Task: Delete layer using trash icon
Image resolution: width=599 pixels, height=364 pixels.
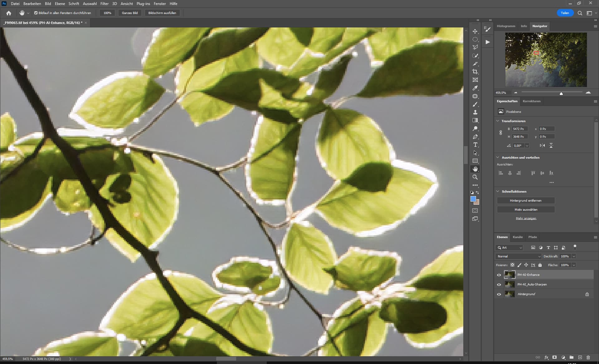Action: click(588, 357)
